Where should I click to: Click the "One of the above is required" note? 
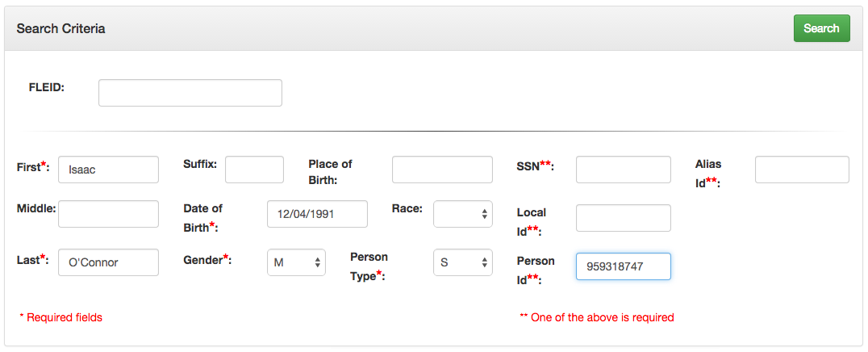(x=601, y=317)
